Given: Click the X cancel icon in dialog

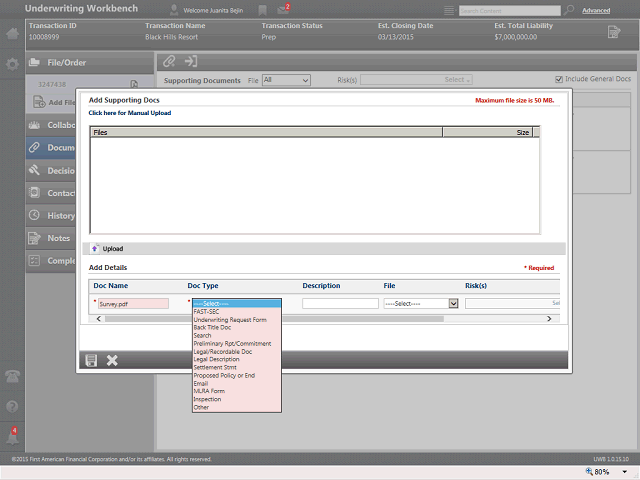Looking at the screenshot, I should 112,360.
